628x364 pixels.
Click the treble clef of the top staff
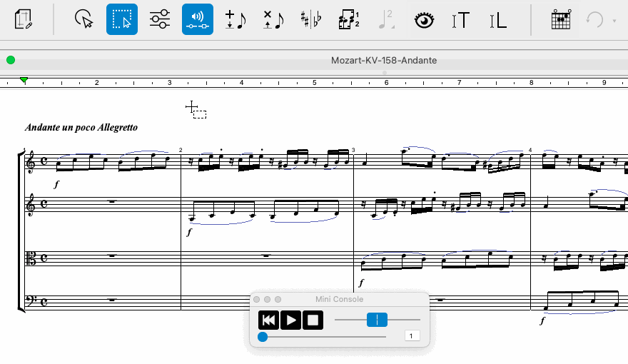pos(31,162)
